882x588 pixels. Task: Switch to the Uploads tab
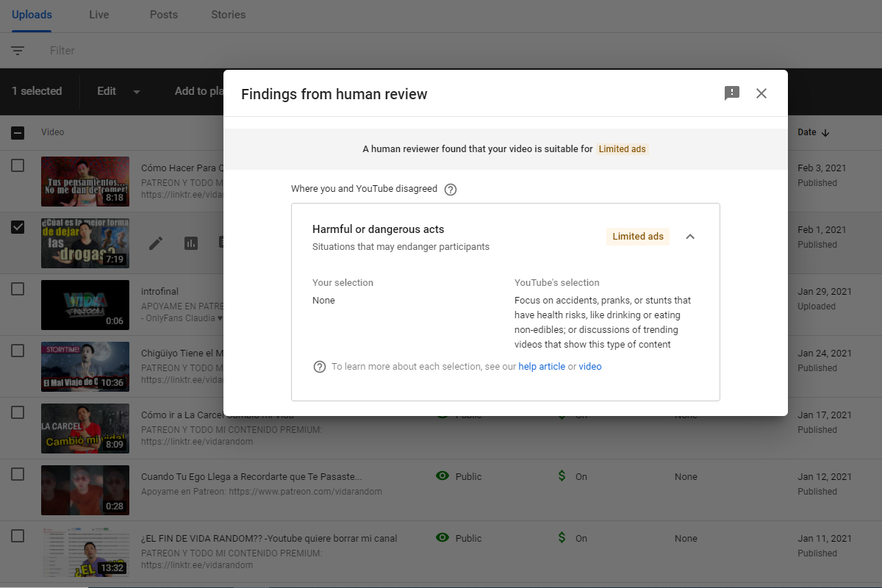32,15
